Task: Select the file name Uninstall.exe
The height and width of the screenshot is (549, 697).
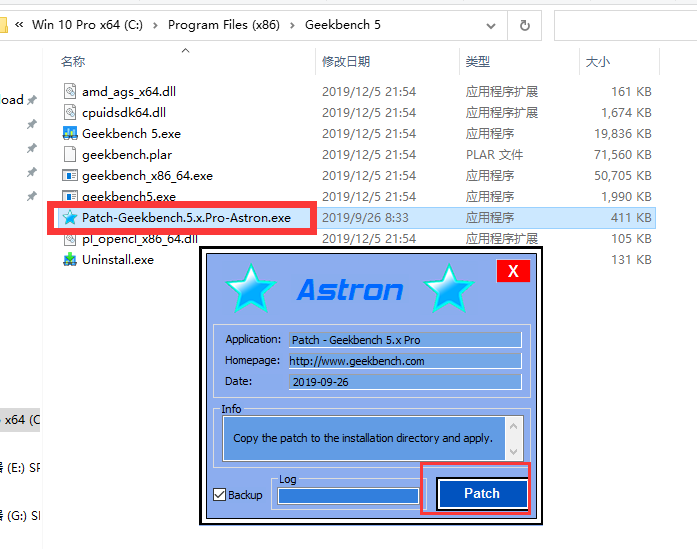Action: (118, 260)
